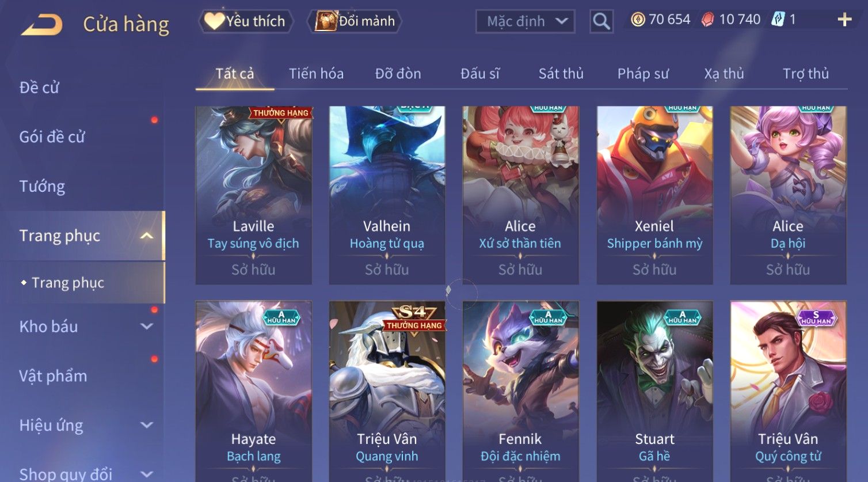Open the Laville Tay súng vô địch skin
Viewport: 868px width, 482px height.
(x=253, y=195)
